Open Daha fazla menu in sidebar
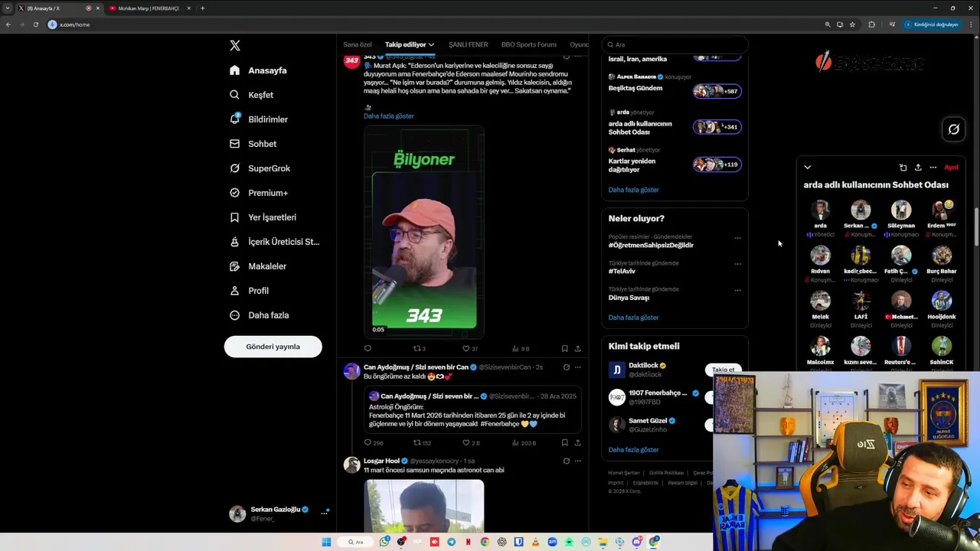 [x=260, y=315]
